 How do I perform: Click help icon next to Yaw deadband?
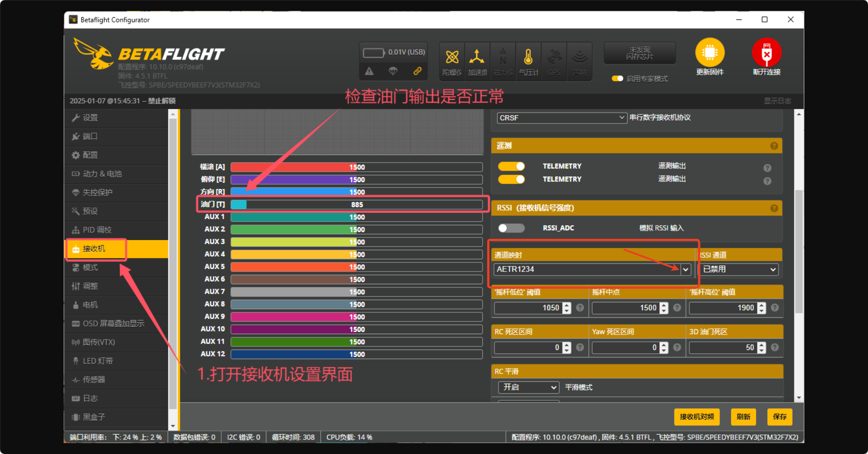(x=677, y=347)
